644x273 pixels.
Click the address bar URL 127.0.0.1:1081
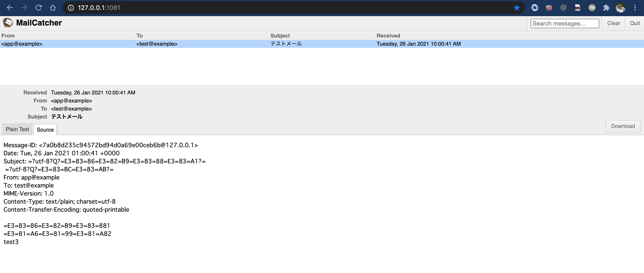point(99,8)
